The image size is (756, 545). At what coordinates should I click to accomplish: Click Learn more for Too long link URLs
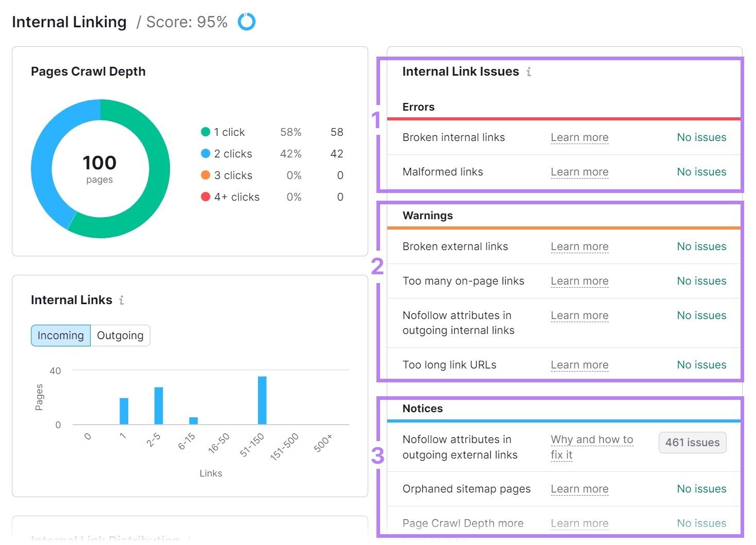tap(579, 365)
